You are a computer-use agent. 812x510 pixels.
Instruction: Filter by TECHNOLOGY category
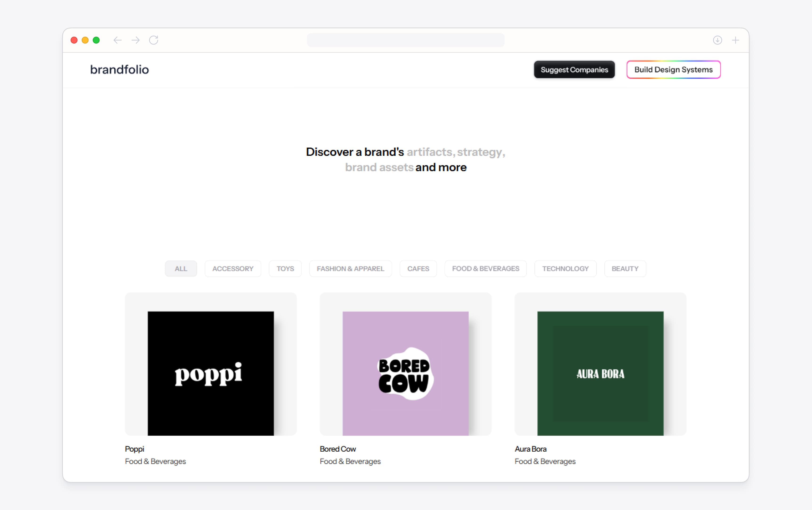point(565,268)
